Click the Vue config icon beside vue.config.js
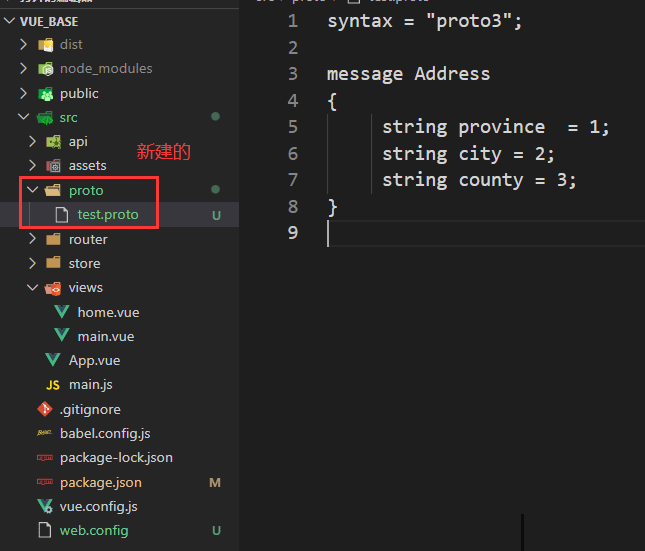This screenshot has height=551, width=645. (45, 506)
